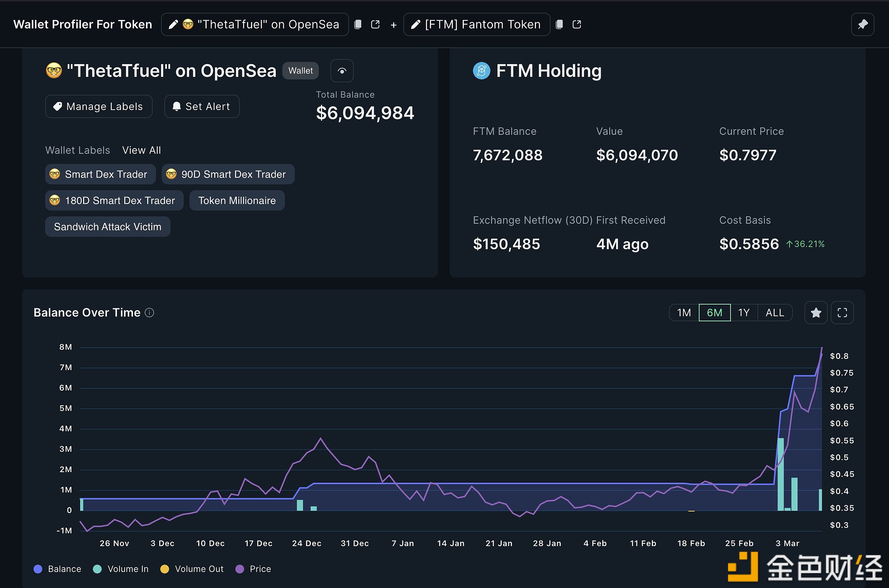Screen dimensions: 889x588
Task: Click the Value amount $6,094,070
Action: [x=637, y=155]
